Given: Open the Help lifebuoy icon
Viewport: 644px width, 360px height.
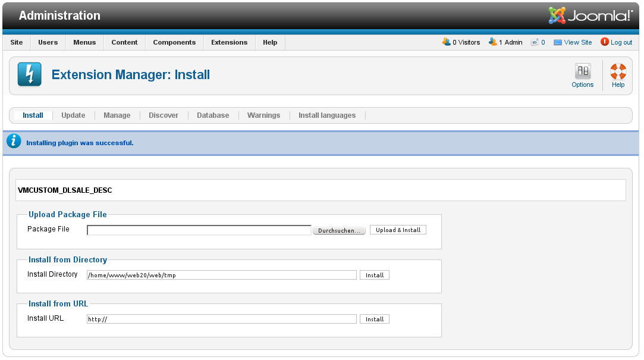Looking at the screenshot, I should [x=618, y=72].
